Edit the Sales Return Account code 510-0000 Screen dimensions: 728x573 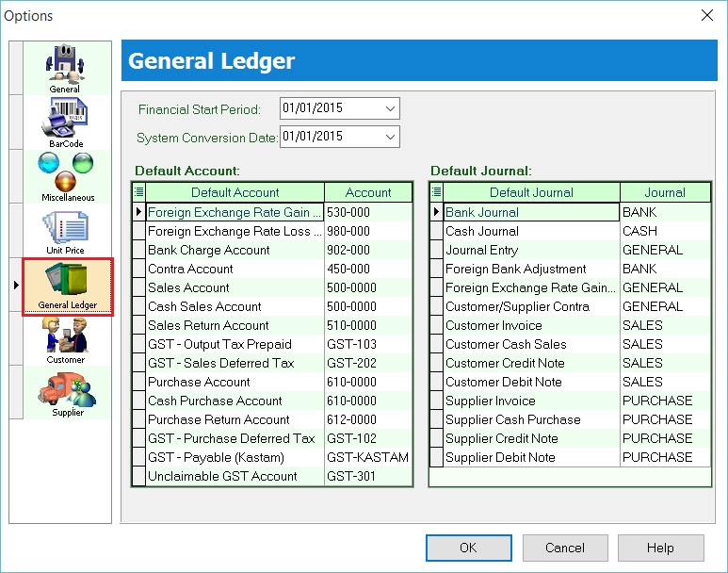click(x=367, y=325)
